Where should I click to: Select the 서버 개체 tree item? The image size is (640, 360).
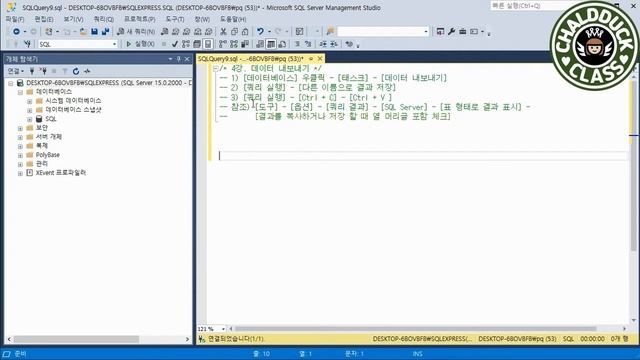tap(49, 137)
